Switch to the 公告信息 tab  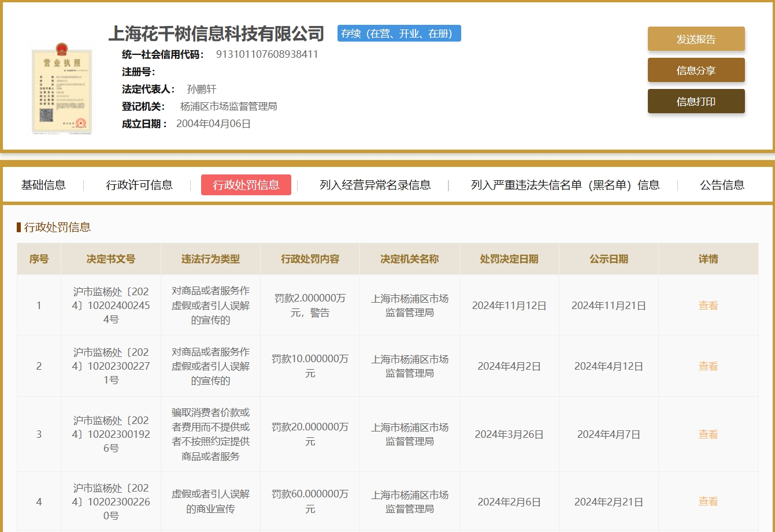coord(722,185)
